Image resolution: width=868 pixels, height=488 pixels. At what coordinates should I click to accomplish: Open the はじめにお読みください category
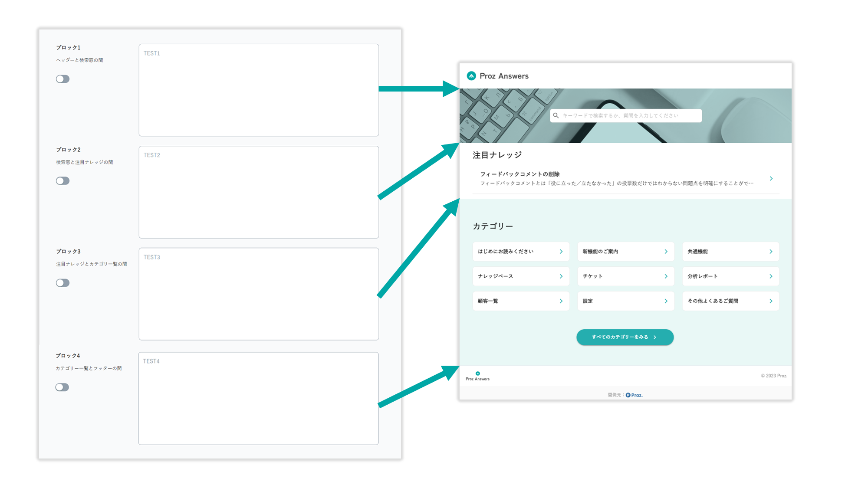(520, 252)
